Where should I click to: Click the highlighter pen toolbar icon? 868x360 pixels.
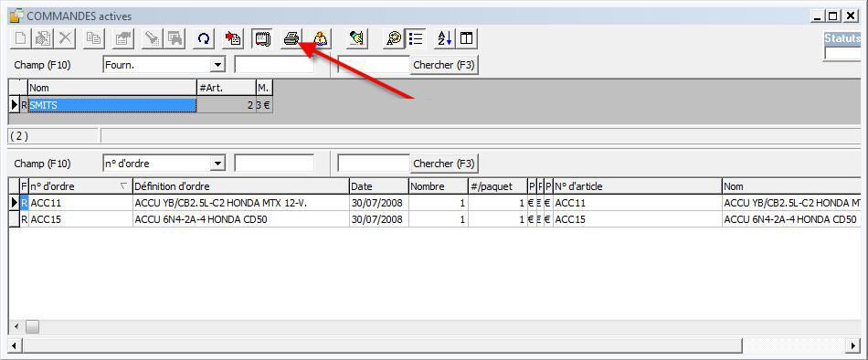pyautogui.click(x=357, y=38)
